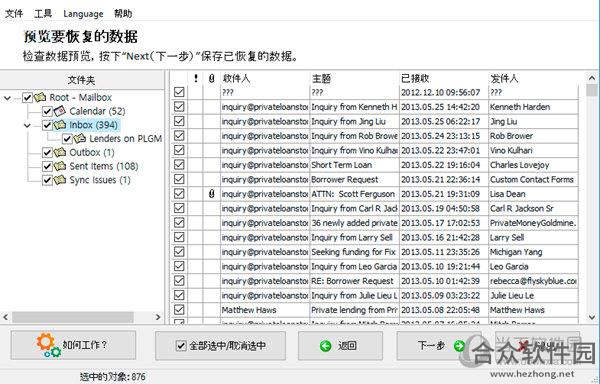Uncheck the Michigan Yang row checkbox
The image size is (600, 384).
tap(179, 252)
